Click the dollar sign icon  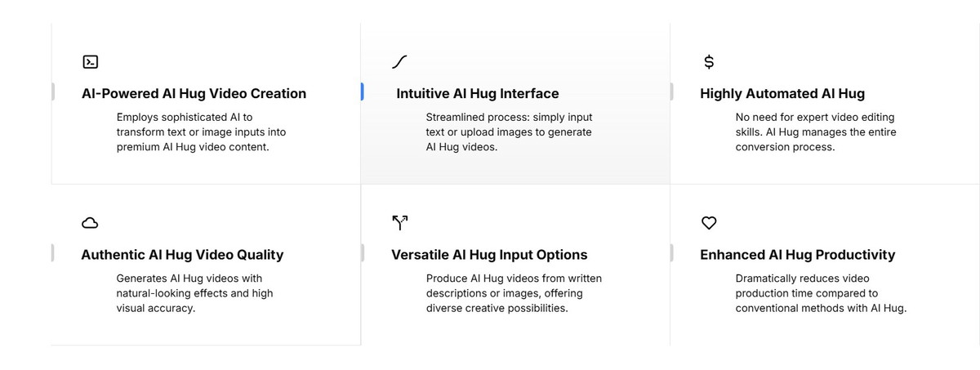[709, 61]
